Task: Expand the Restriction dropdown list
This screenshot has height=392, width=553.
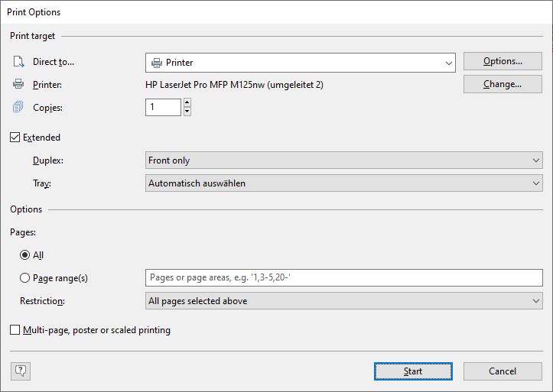Action: [344, 301]
